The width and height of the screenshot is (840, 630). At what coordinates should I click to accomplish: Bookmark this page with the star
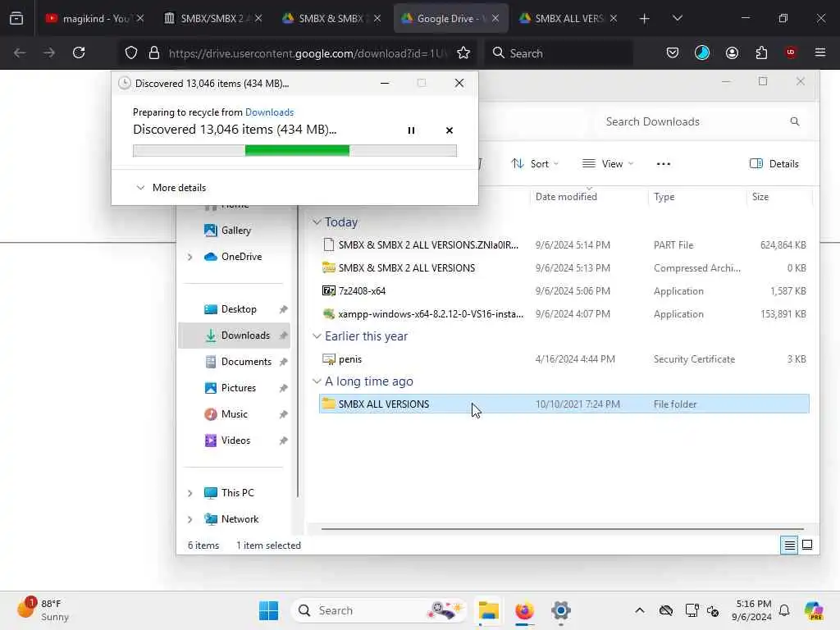coord(463,52)
